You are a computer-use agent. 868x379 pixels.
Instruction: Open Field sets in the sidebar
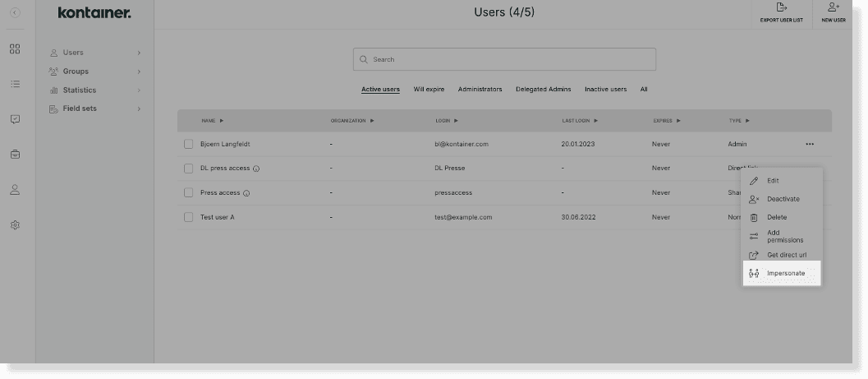[x=80, y=109]
